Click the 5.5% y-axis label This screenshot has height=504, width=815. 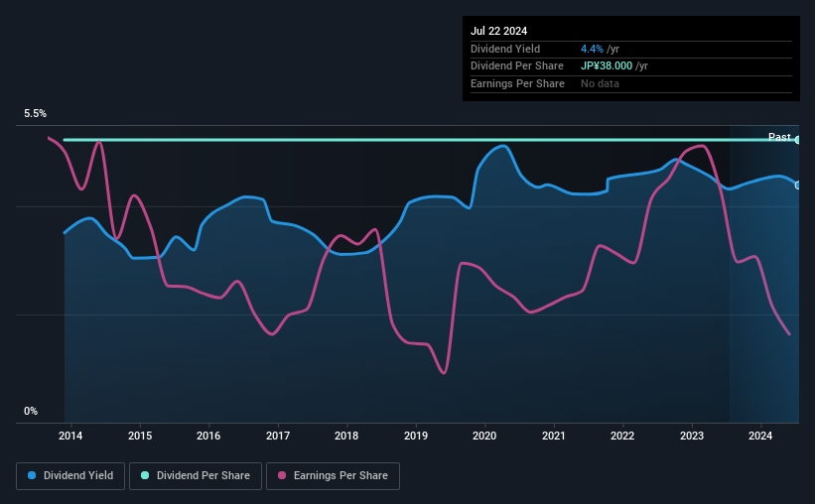[35, 114]
